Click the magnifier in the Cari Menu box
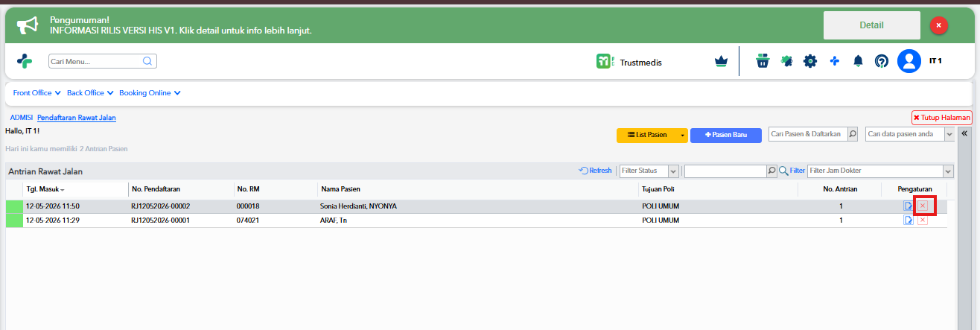 pyautogui.click(x=147, y=62)
